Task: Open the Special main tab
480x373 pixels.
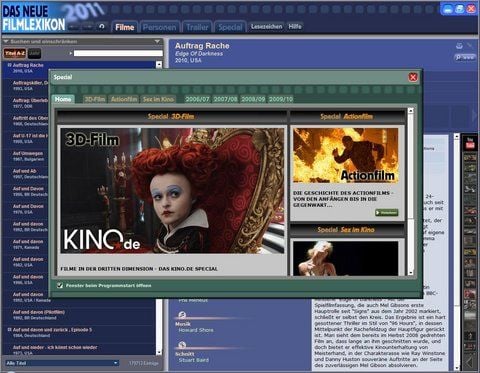Action: click(x=230, y=27)
